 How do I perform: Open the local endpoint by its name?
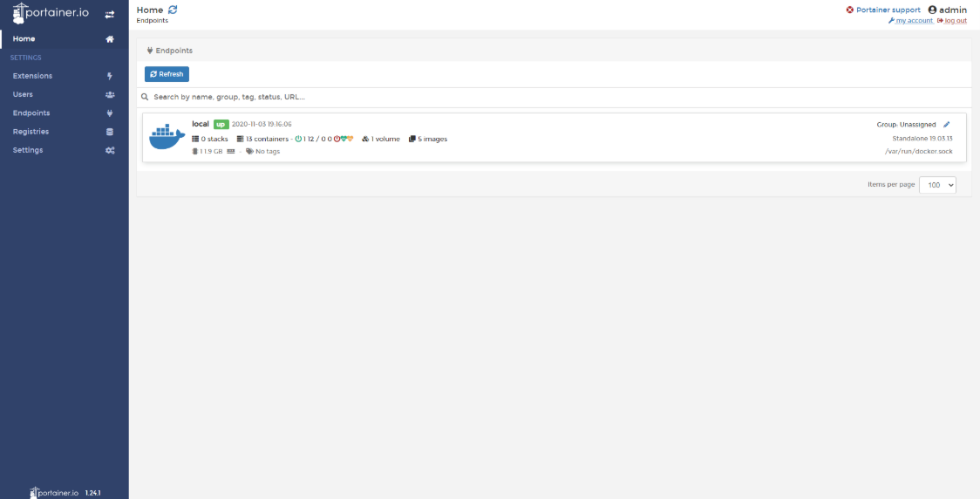tap(201, 124)
